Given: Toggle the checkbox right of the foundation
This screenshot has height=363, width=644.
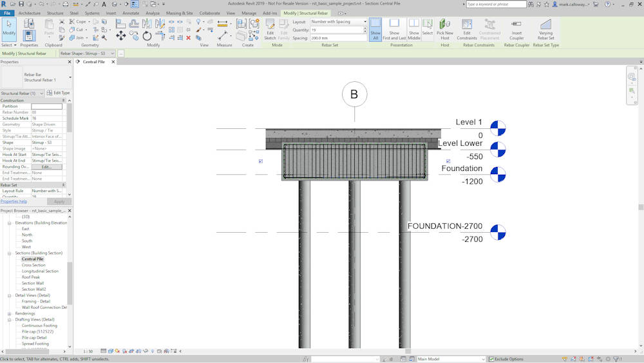Looking at the screenshot, I should pyautogui.click(x=448, y=161).
